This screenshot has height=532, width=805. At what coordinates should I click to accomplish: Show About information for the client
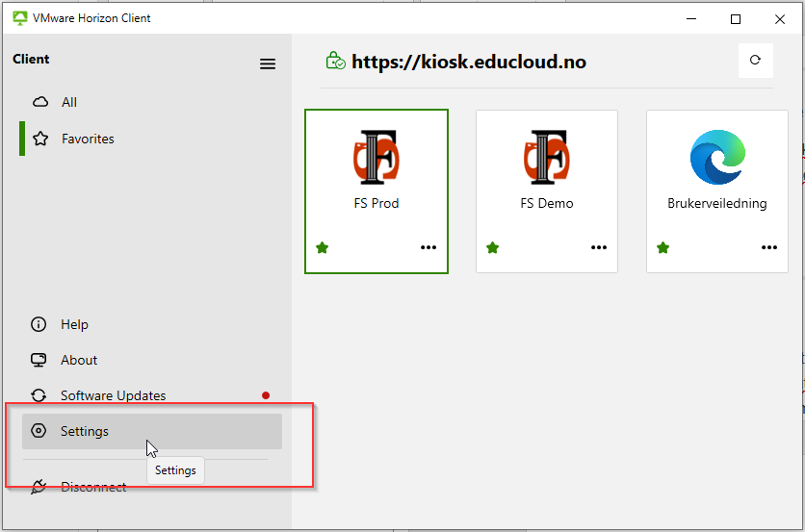tap(79, 360)
